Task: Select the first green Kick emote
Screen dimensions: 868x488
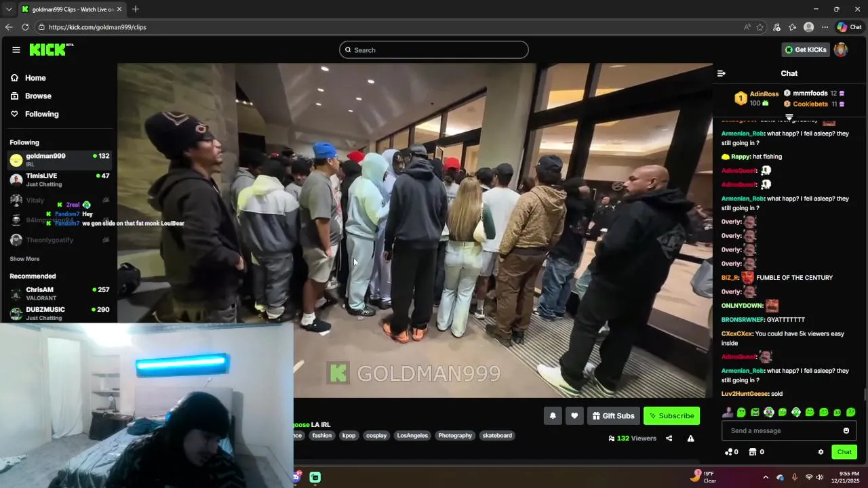Action: (741, 412)
